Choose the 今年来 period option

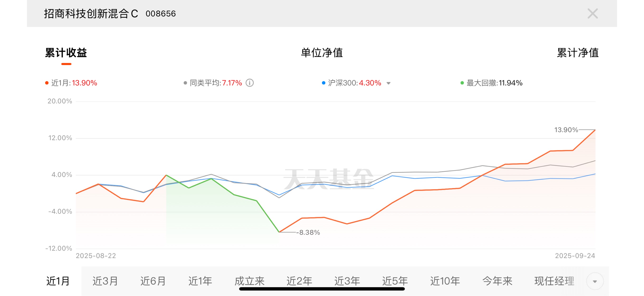[x=497, y=281]
